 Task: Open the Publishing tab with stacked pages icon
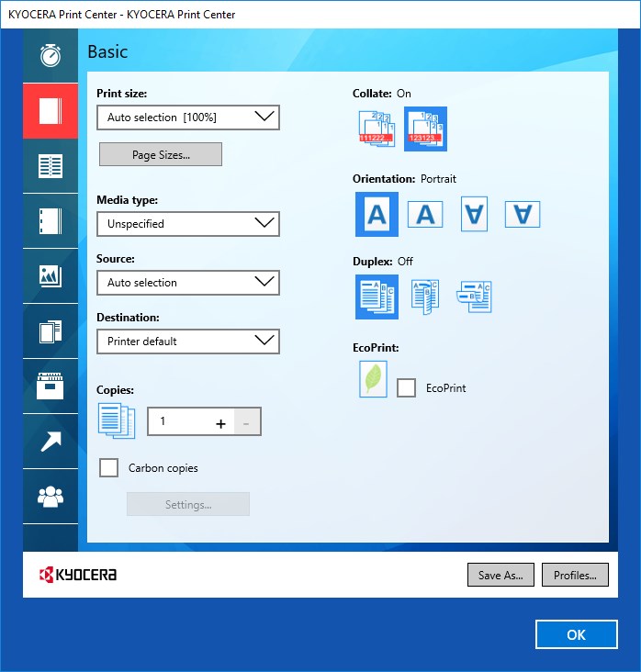tap(51, 331)
